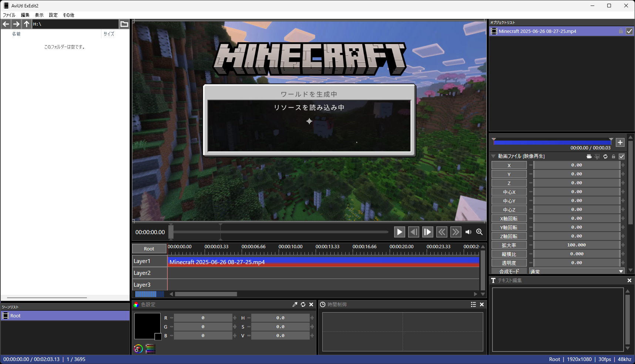Click the speaker volume icon
Viewport: 635px width, 364px height.
coord(468,232)
